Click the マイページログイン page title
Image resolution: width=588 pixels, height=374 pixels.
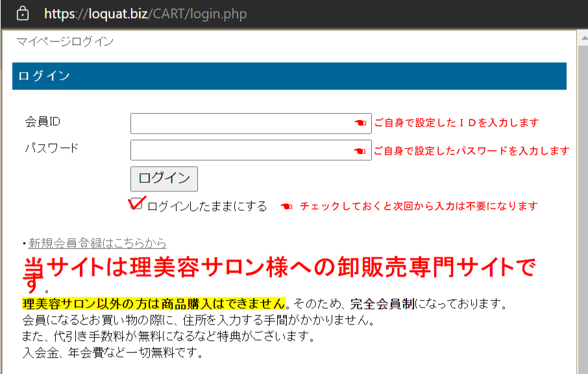tap(65, 42)
